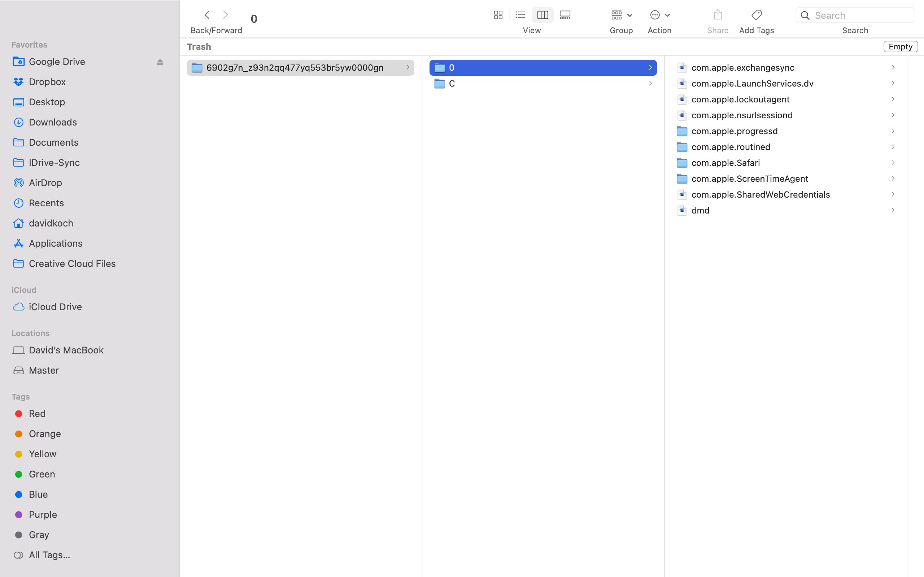Viewport: 924px width, 577px height.
Task: Select the Purple tag
Action: [43, 514]
